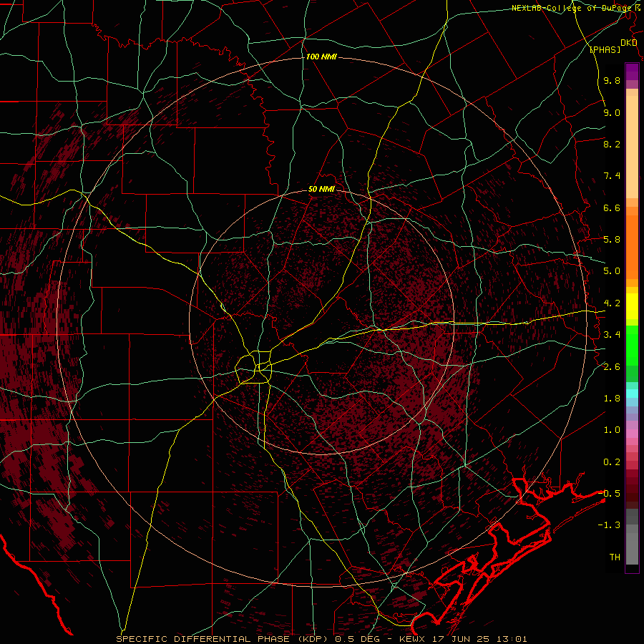The image size is (644, 644).
Task: Pick the light peach band near 8.2 on the color bar
Action: (x=632, y=148)
